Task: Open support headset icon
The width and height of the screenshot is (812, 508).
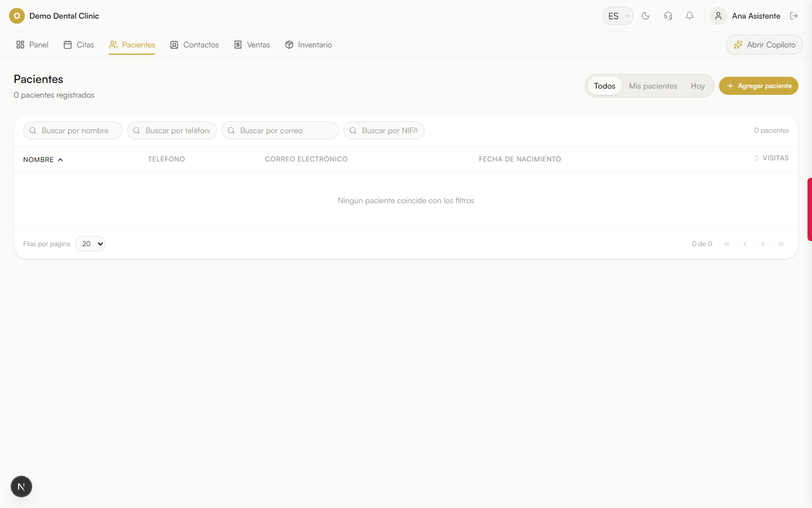Action: coord(668,16)
